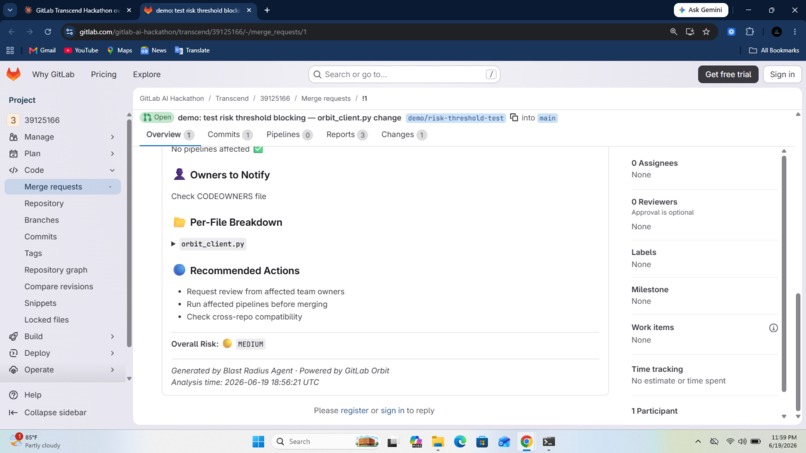Open All Bookmarks folder
This screenshot has height=453, width=806.
(774, 50)
